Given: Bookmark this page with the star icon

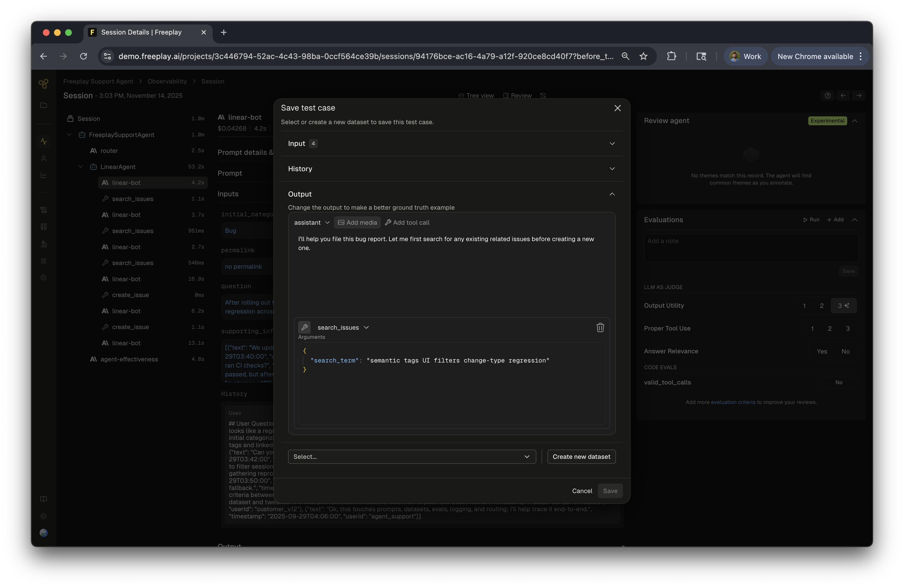Looking at the screenshot, I should [643, 57].
